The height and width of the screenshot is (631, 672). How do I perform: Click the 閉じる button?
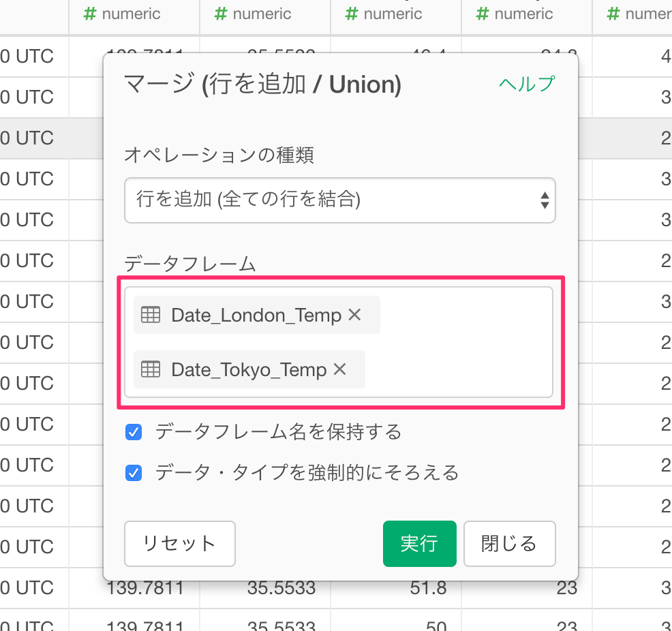[510, 544]
